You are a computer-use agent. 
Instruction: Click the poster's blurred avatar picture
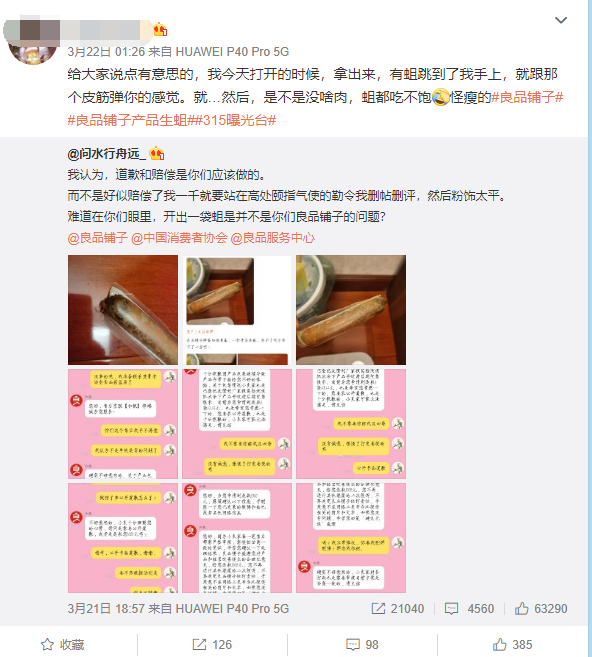click(x=33, y=47)
